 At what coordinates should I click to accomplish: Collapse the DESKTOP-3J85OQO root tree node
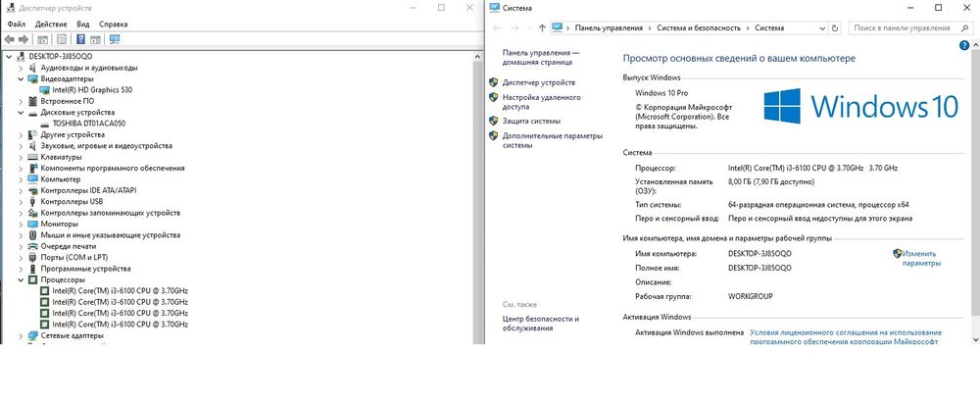[9, 56]
